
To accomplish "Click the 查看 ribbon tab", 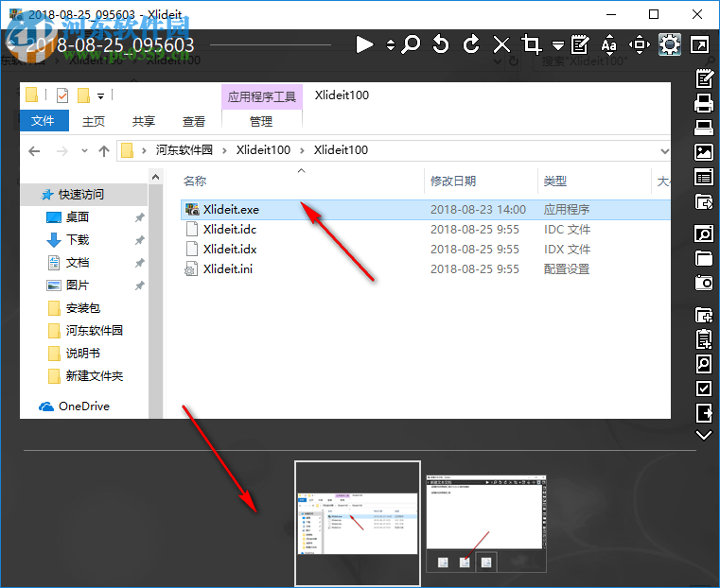I will coord(194,121).
